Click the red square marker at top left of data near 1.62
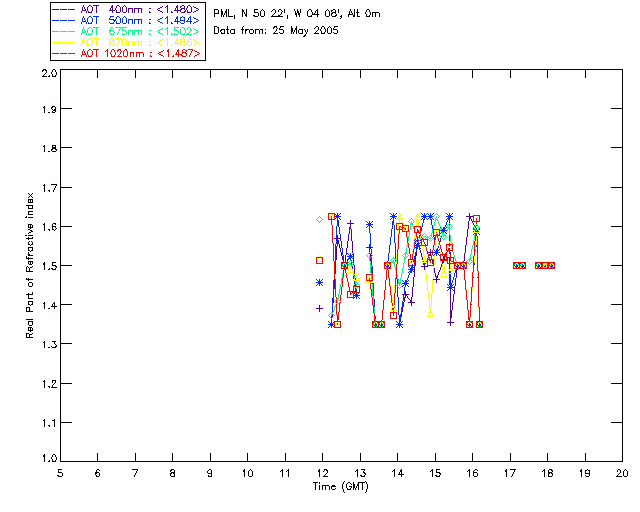Viewport: 640px width, 512px height. tap(331, 216)
